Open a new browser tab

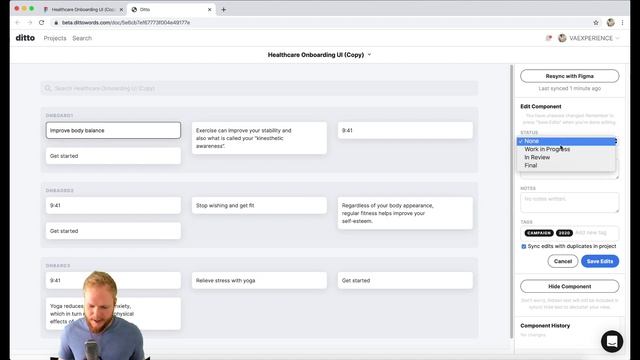click(223, 9)
